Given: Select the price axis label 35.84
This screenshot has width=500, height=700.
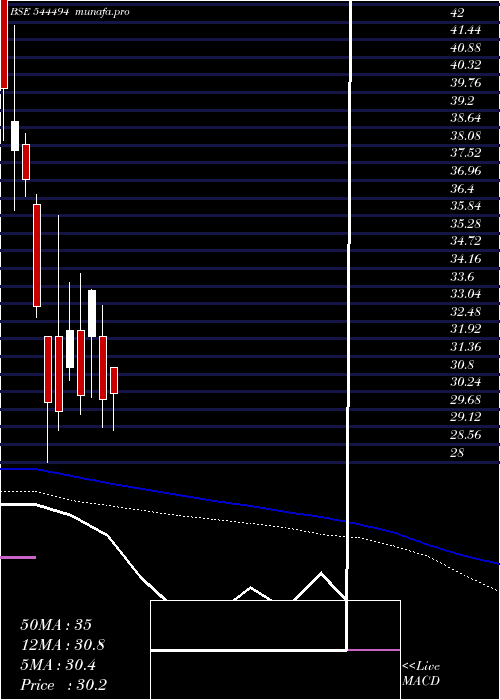Looking at the screenshot, I should (465, 206).
